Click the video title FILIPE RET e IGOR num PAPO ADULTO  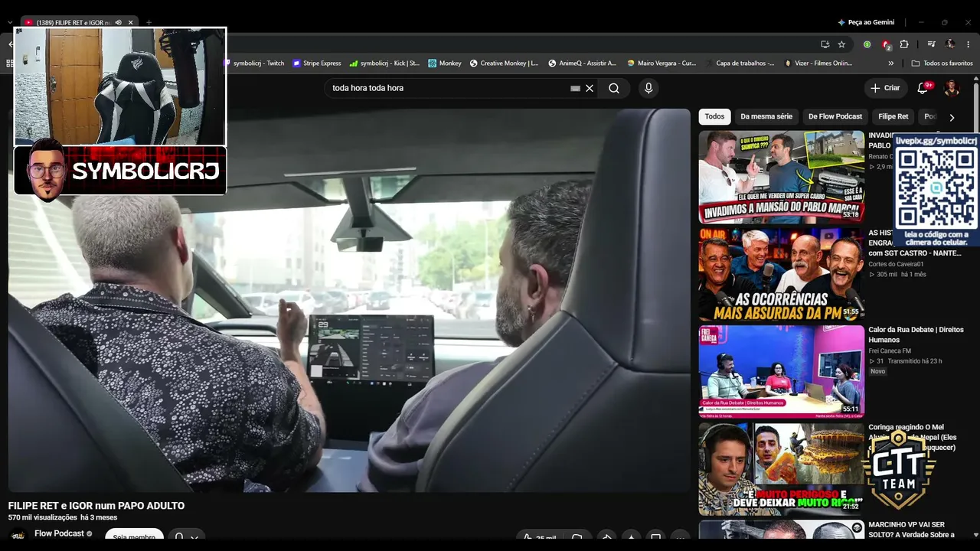[x=96, y=506]
